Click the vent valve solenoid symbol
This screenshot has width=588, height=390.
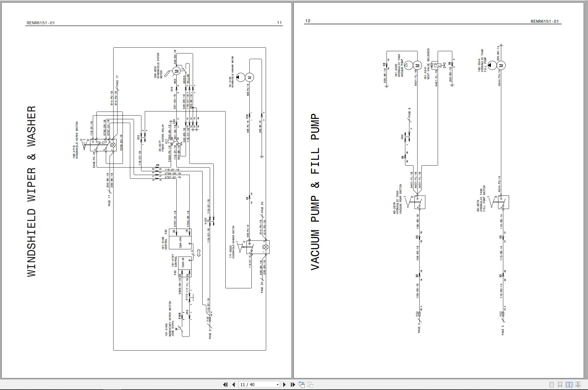[x=438, y=66]
